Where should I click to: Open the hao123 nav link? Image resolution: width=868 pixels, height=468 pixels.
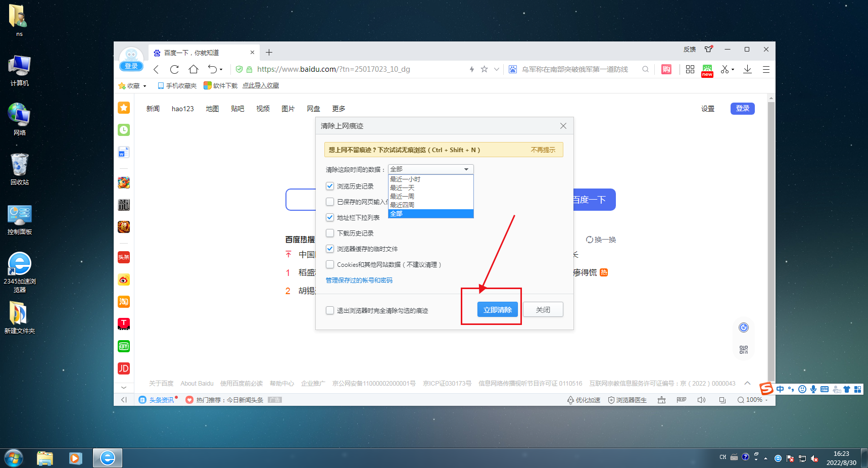pos(183,109)
